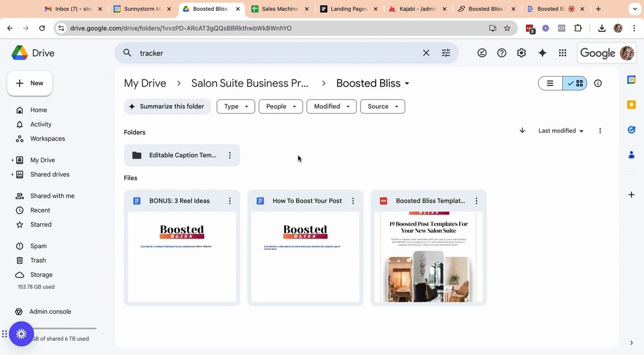Screen dimensions: 644x355
Task: Switch to the Landing Pages browser tab
Action: (x=349, y=9)
